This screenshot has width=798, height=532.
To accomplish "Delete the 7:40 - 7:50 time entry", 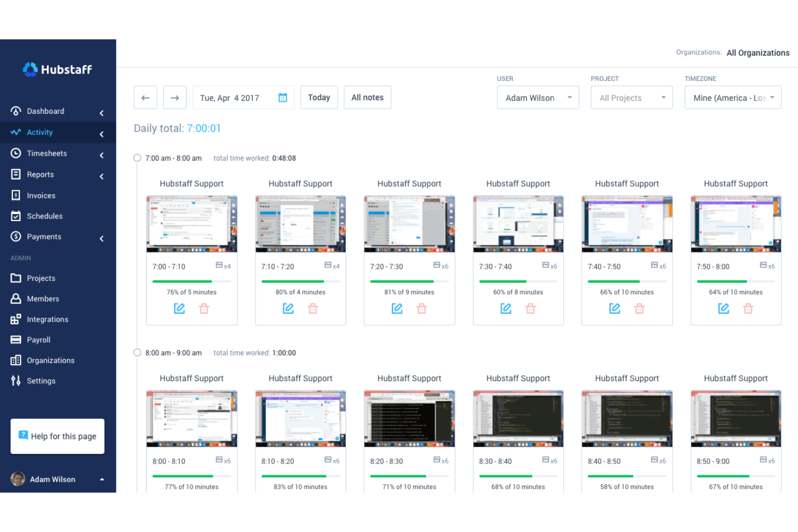I will point(639,308).
